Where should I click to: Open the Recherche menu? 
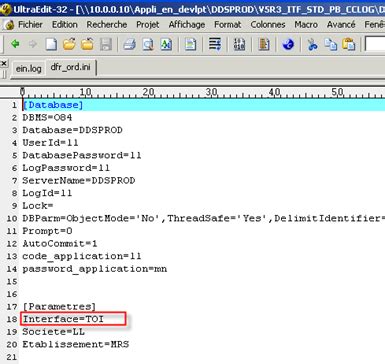[x=107, y=24]
